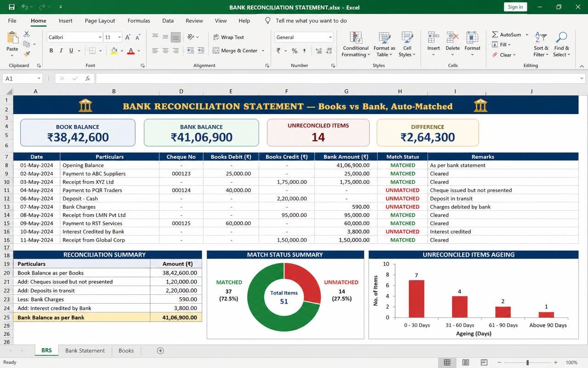
Task: Switch to the Page Layout tab
Action: click(100, 21)
